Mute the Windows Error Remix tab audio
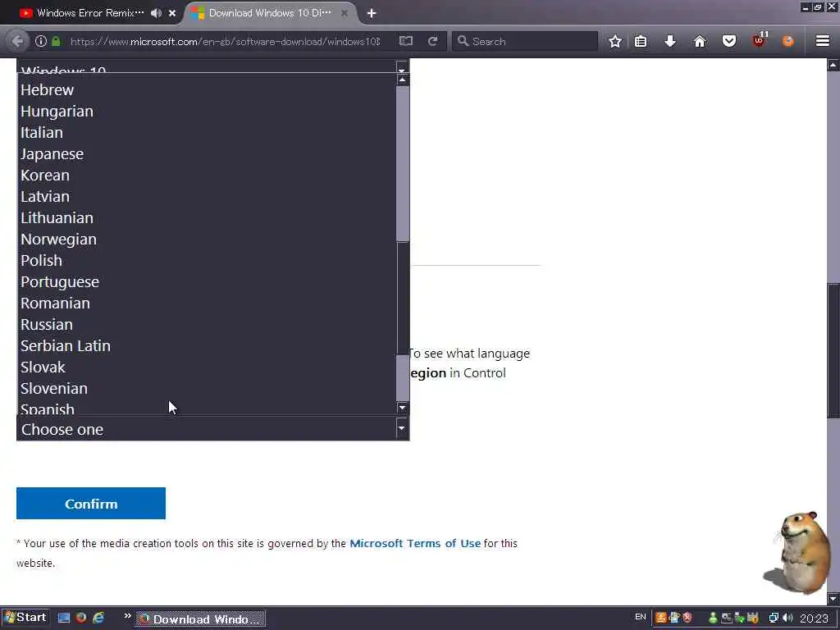Screen dimensions: 840x630 pos(156,13)
